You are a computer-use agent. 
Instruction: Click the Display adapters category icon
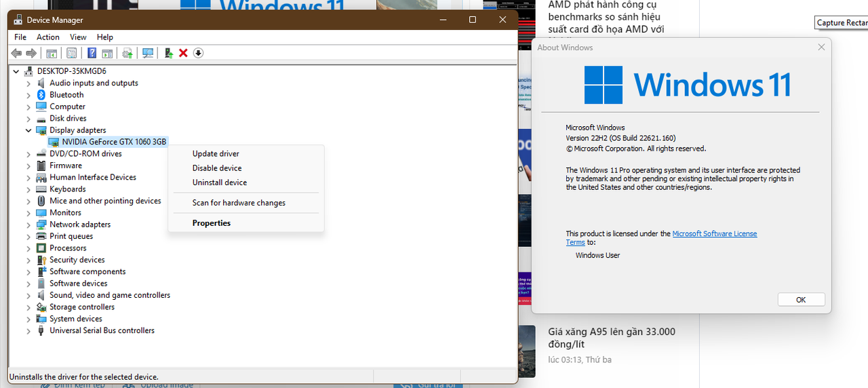(41, 130)
